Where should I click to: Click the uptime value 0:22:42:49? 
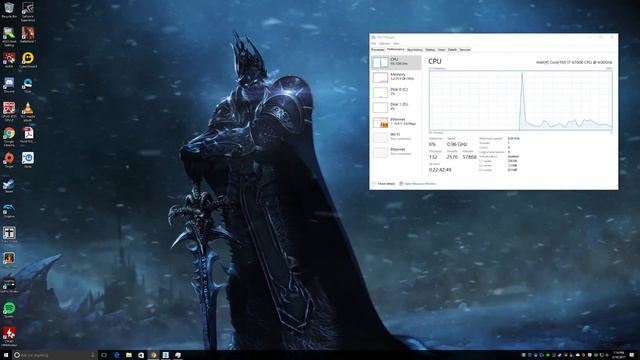click(440, 169)
